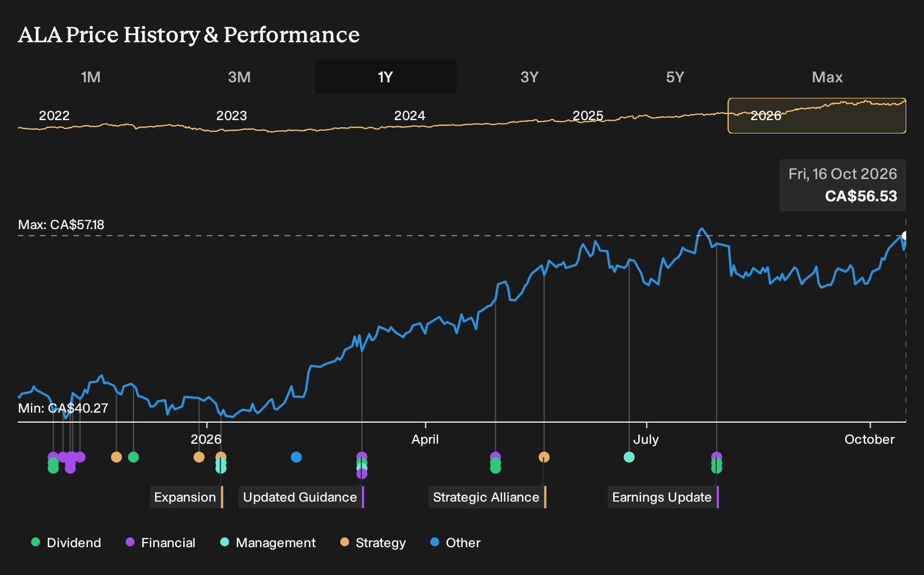Switch to the 3M time range
This screenshot has width=924, height=575.
[x=239, y=77]
